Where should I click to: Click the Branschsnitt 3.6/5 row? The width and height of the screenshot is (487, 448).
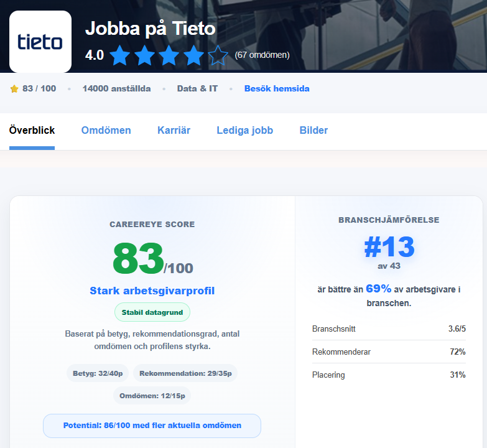[x=389, y=329]
